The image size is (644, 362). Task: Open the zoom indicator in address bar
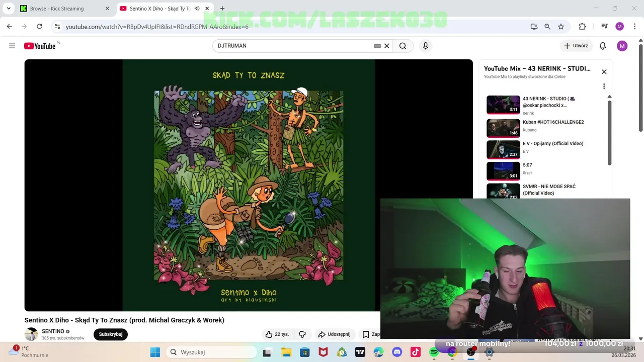pyautogui.click(x=547, y=27)
